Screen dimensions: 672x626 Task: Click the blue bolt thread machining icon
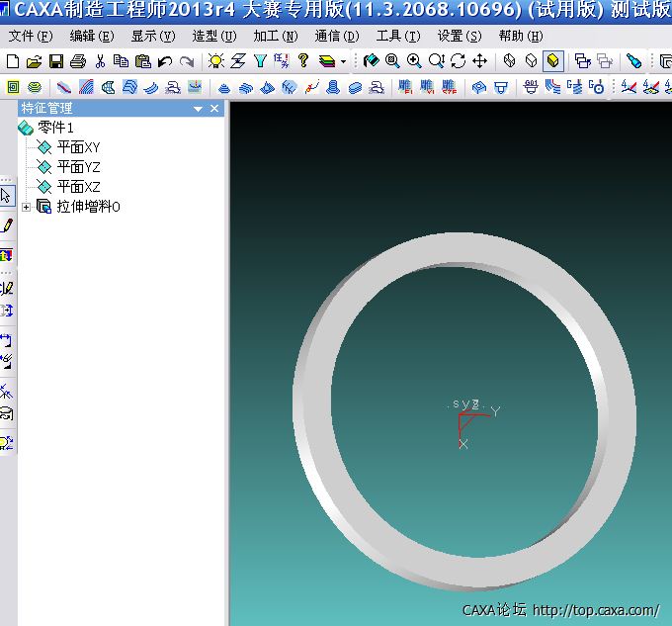333,87
